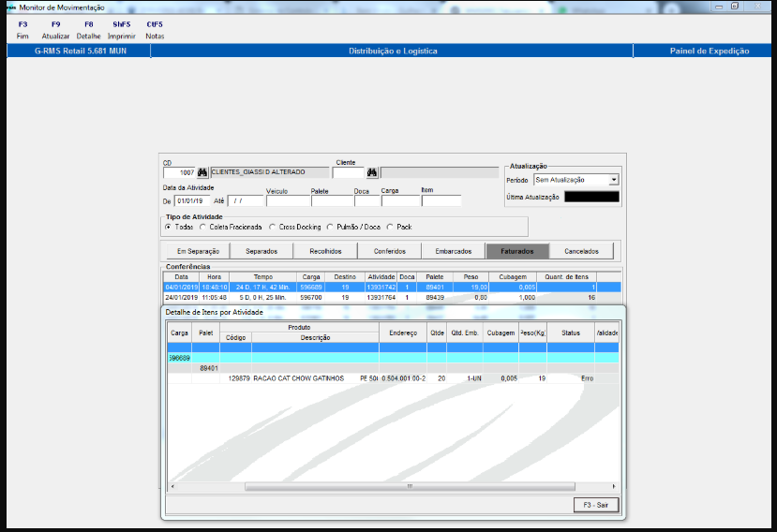This screenshot has height=532, width=777.
Task: Click the Cubagem column header in Conferências
Action: click(x=513, y=277)
